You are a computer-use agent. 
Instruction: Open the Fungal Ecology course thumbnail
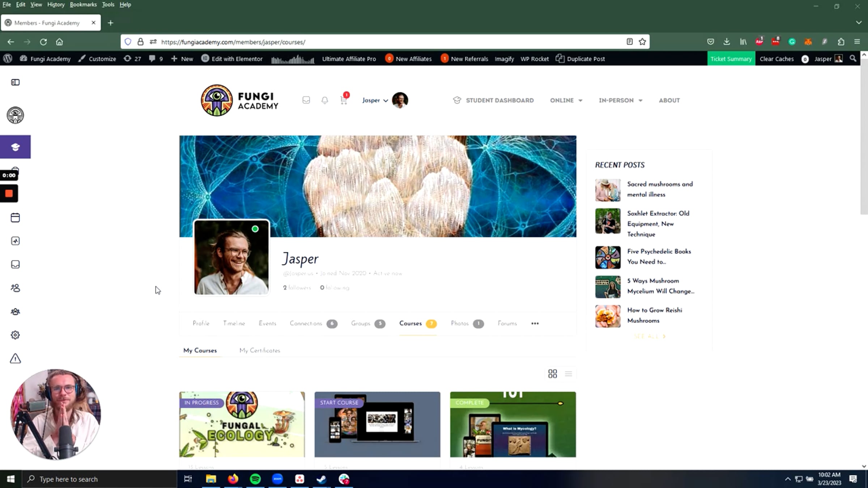click(x=242, y=424)
